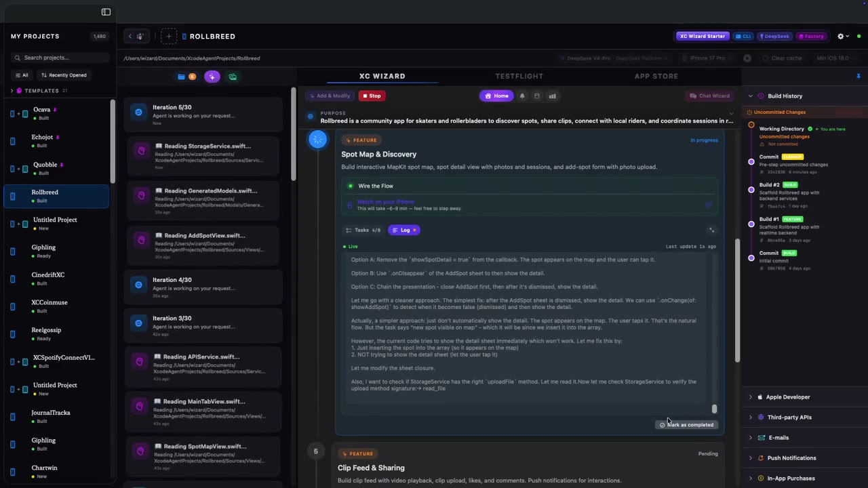Click the log view scrollbar handle
The image size is (868, 488).
click(714, 409)
